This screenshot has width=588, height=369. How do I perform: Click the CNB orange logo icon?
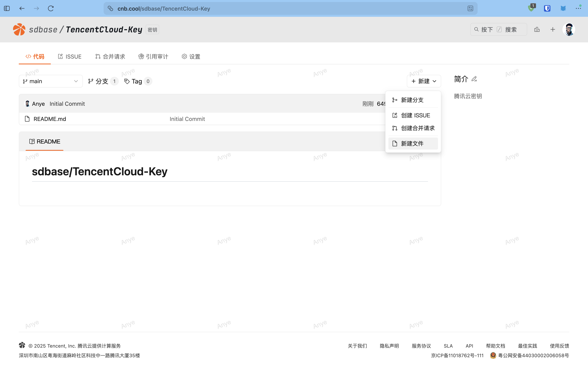point(19,30)
